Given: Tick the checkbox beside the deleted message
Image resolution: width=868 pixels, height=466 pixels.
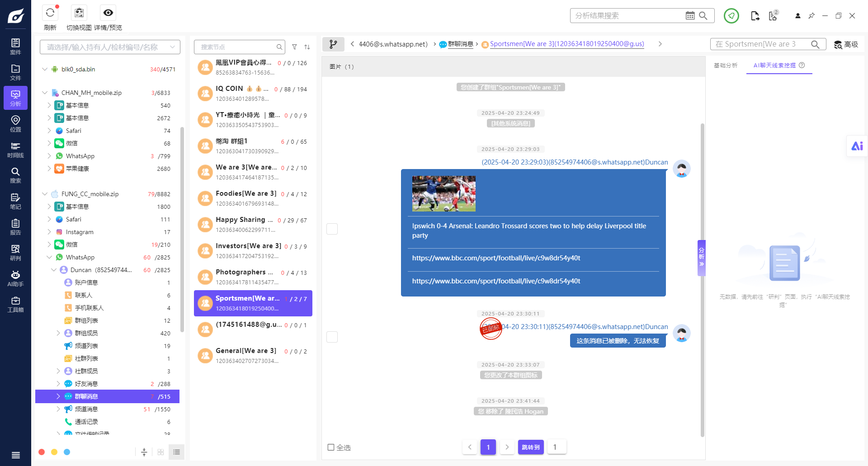Looking at the screenshot, I should (x=332, y=337).
